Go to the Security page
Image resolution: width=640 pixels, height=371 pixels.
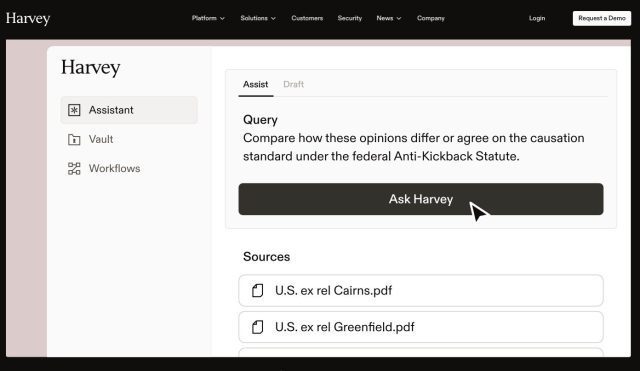[350, 18]
